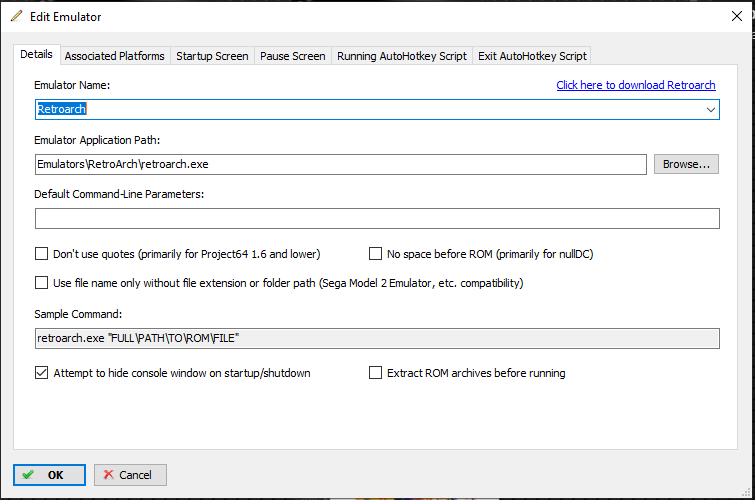Open the Startup Screen tab
The width and height of the screenshot is (755, 500).
coord(212,56)
